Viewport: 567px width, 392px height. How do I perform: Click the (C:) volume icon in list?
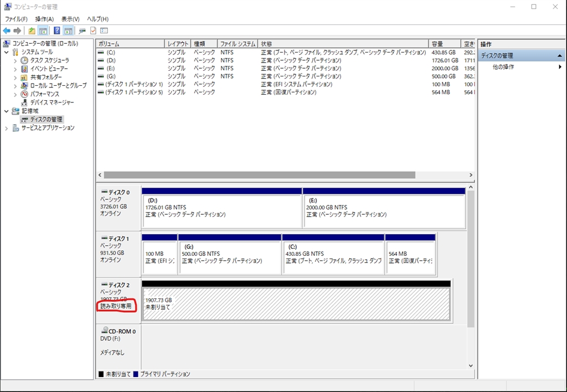[x=101, y=53]
